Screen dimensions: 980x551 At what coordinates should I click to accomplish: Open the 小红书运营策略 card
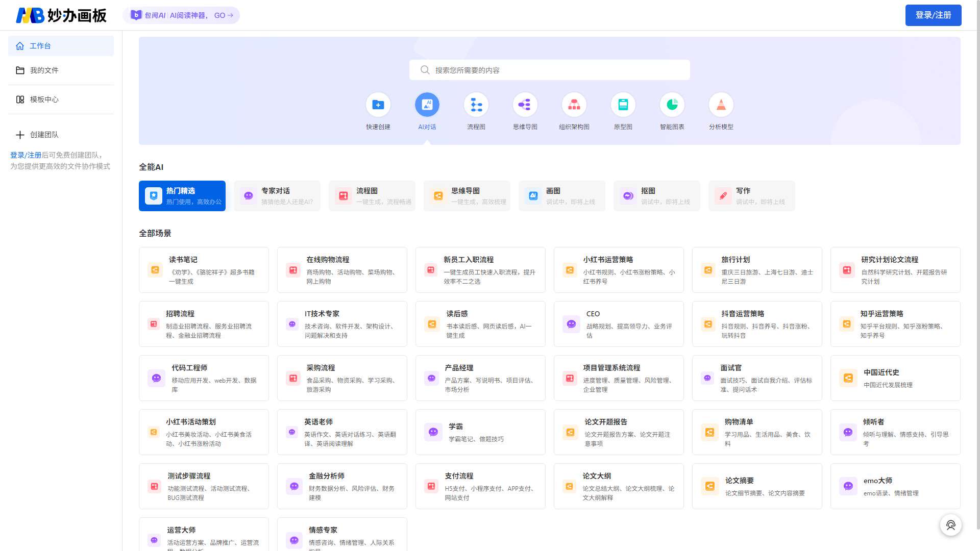(619, 270)
